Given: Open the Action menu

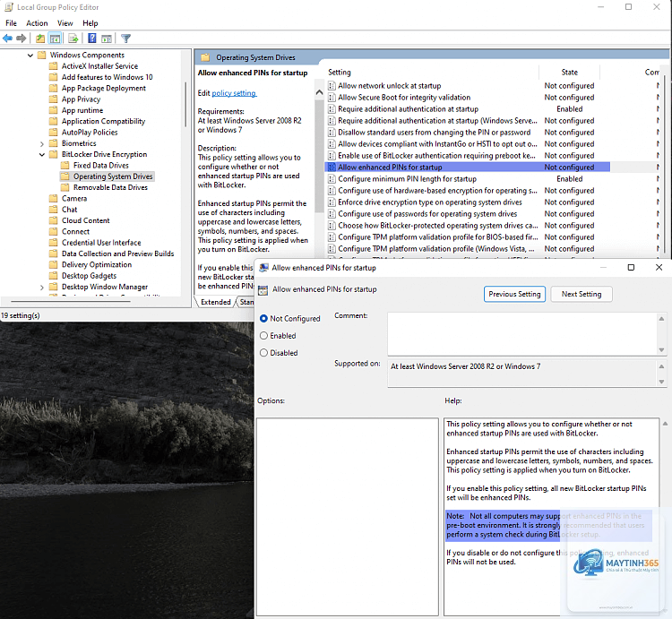Looking at the screenshot, I should (37, 23).
